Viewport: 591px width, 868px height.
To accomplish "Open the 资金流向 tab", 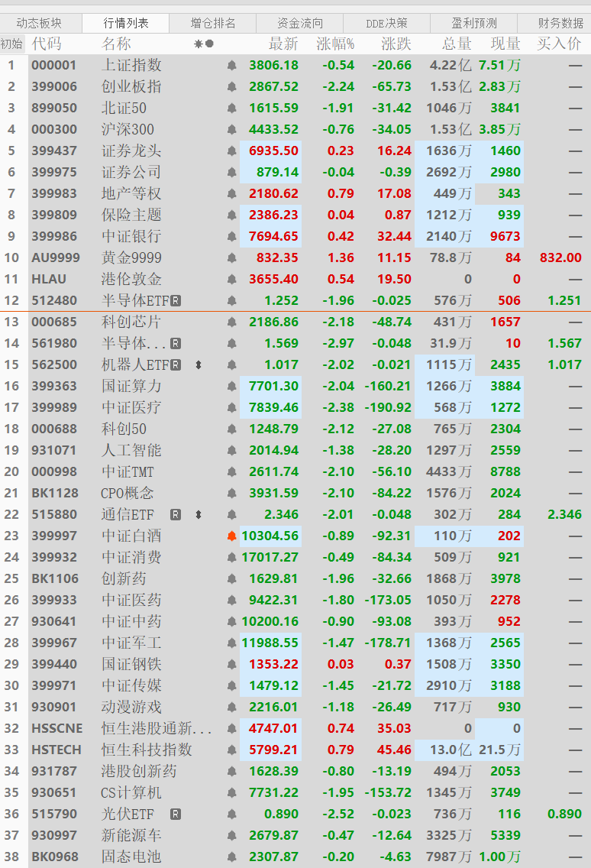I will point(300,23).
